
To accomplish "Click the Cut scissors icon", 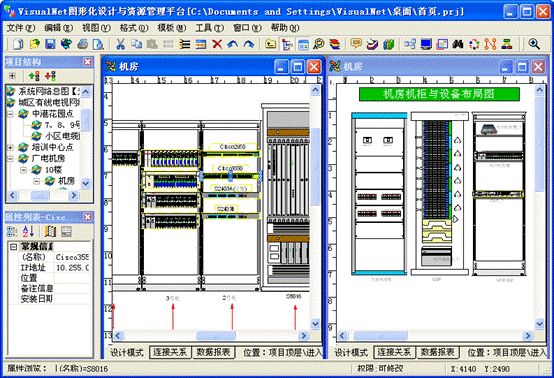I will click(120, 44).
